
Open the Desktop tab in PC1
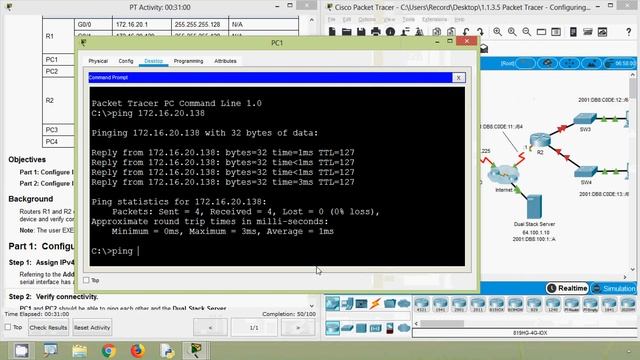point(153,61)
